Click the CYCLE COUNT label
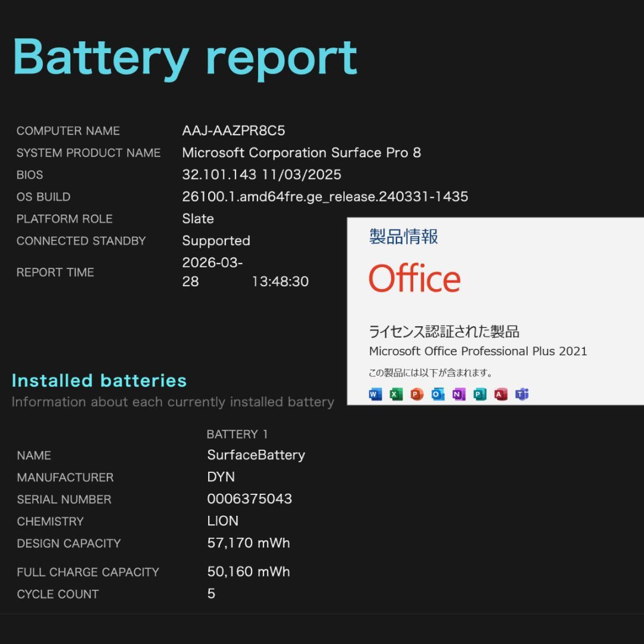The height and width of the screenshot is (644, 644). pos(58,595)
